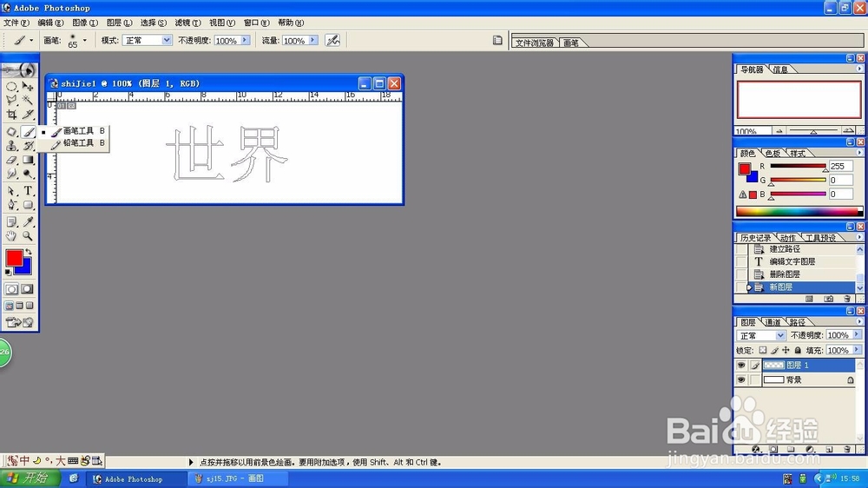Select the Pen tool
Screen dimensions: 868x488
click(x=11, y=205)
